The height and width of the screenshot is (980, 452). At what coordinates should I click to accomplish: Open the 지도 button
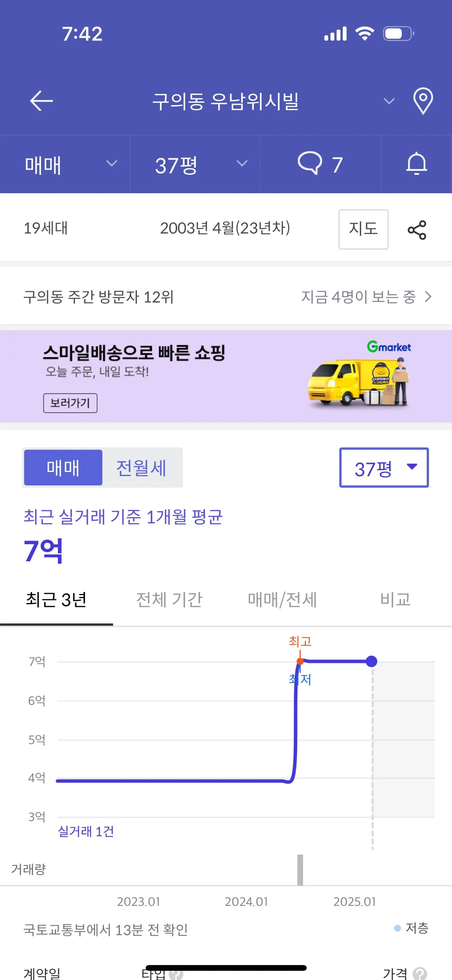363,229
